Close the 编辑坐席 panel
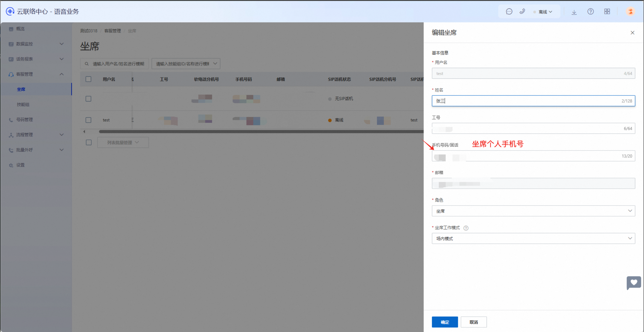Image resolution: width=644 pixels, height=332 pixels. tap(632, 33)
